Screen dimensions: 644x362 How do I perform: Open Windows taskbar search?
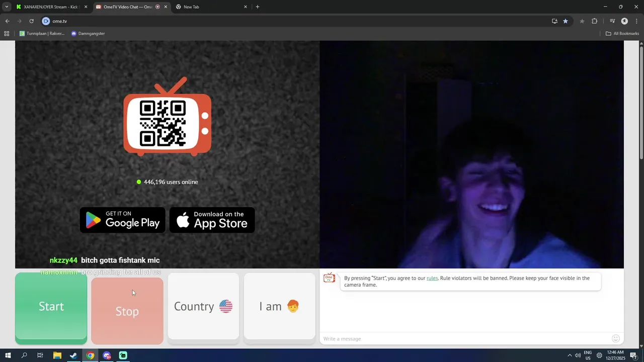click(24, 355)
